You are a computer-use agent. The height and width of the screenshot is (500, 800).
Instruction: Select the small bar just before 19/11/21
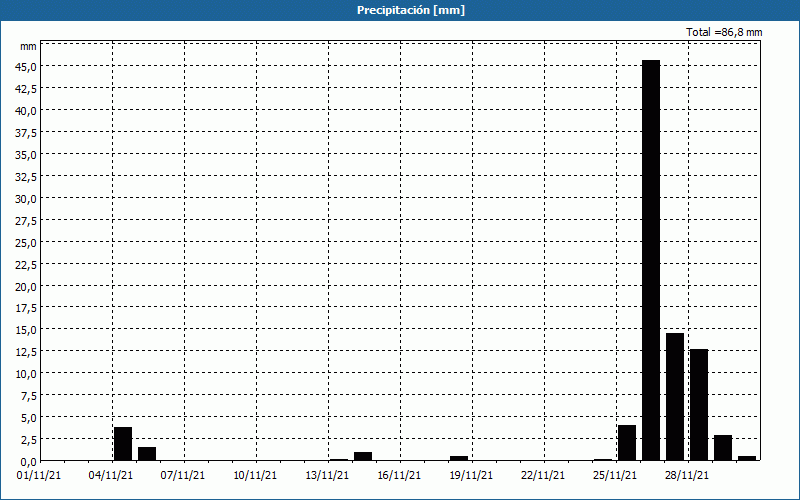click(x=459, y=458)
